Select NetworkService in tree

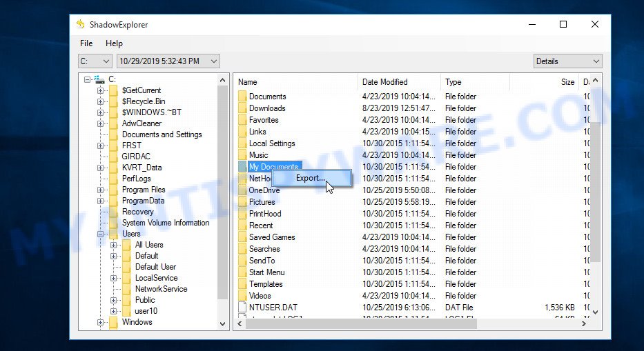[x=161, y=289]
